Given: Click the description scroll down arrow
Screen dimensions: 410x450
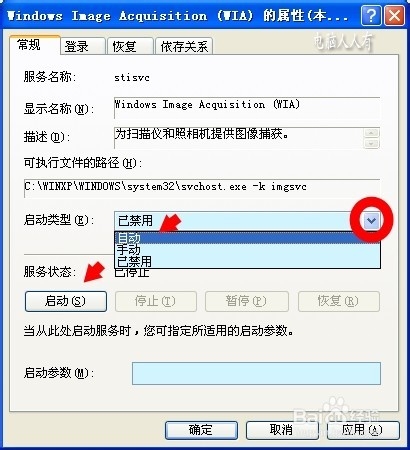Looking at the screenshot, I should (372, 144).
